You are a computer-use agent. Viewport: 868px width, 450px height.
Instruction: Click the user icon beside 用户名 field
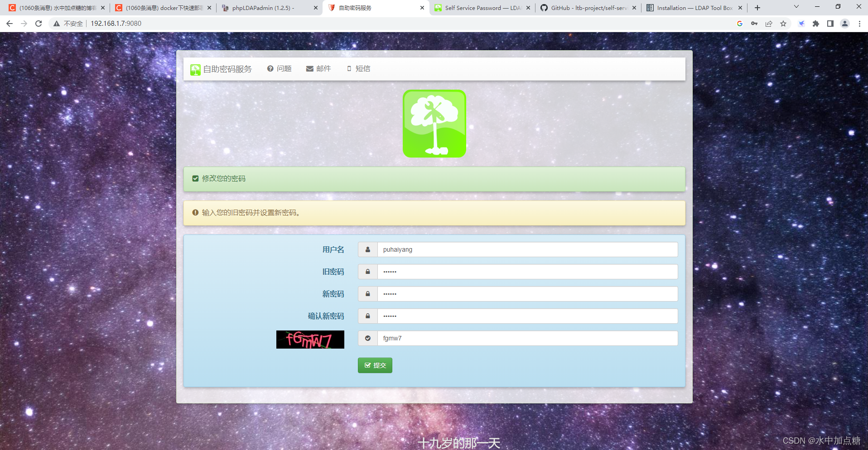coord(368,249)
